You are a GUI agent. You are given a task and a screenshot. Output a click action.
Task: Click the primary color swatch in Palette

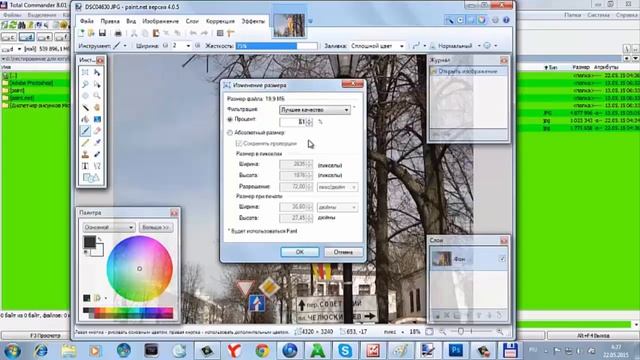[x=89, y=242]
